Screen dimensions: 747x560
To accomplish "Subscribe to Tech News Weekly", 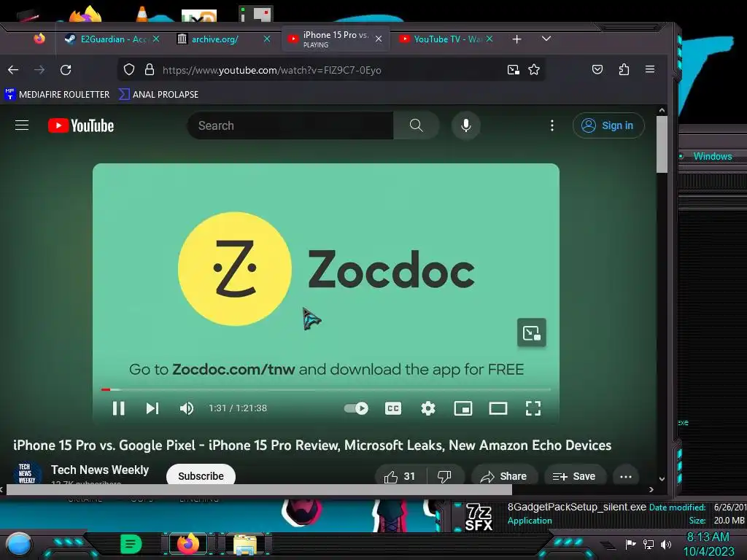I will coord(201,475).
